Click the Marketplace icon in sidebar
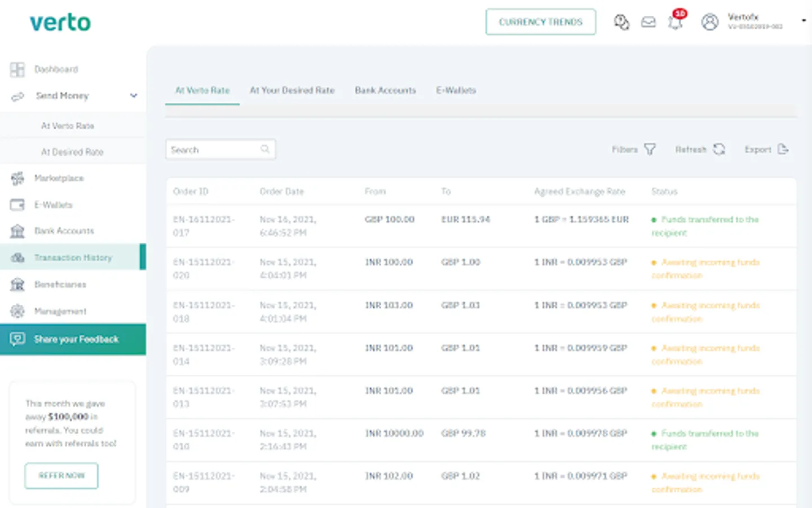 tap(17, 178)
